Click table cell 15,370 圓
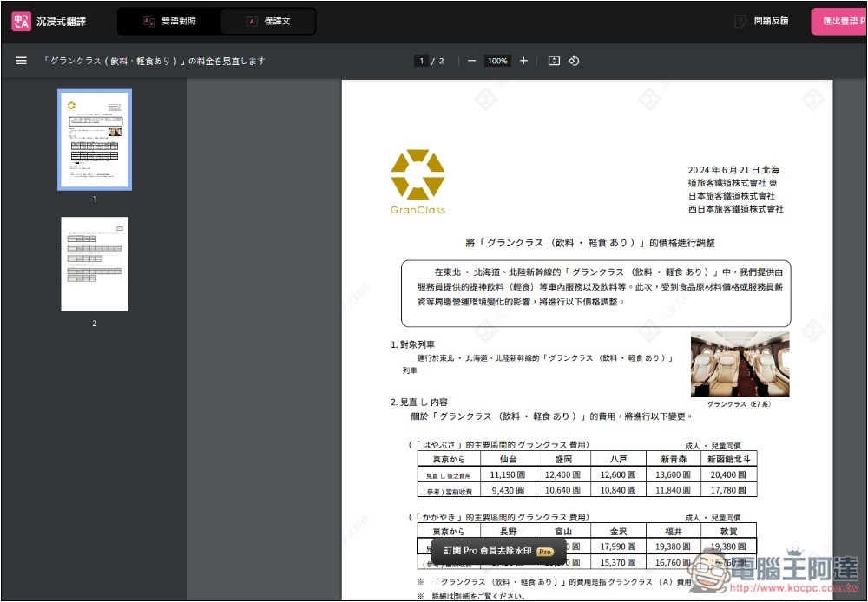This screenshot has height=602, width=868. (618, 562)
